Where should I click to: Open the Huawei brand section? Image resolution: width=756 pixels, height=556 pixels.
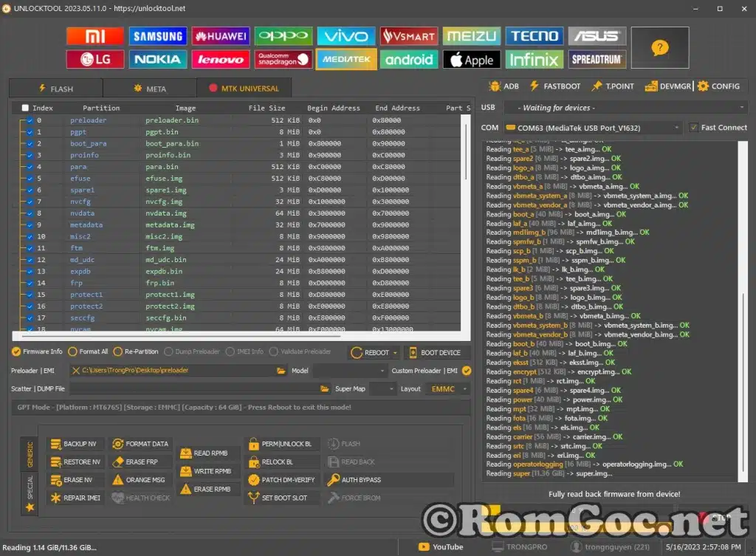point(221,36)
